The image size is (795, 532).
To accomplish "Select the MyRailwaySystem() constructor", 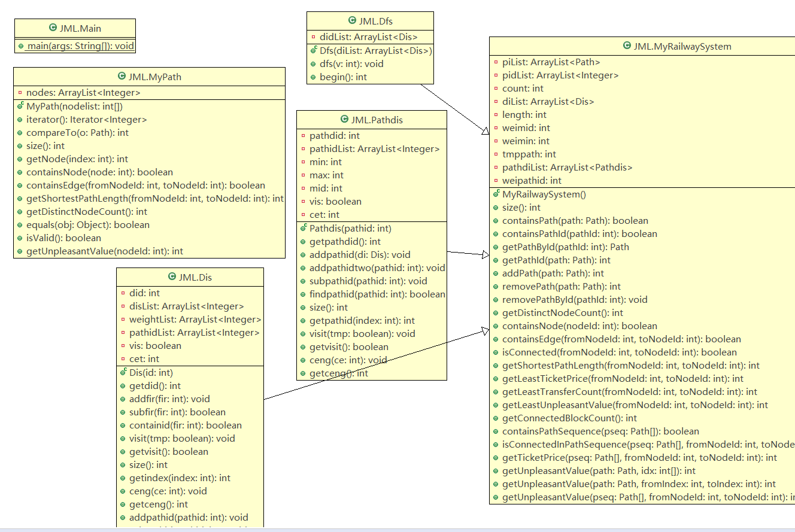I will pyautogui.click(x=544, y=194).
